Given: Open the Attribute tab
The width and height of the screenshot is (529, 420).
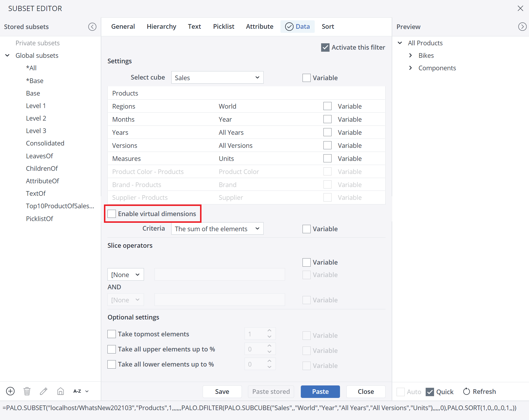Looking at the screenshot, I should [x=260, y=26].
